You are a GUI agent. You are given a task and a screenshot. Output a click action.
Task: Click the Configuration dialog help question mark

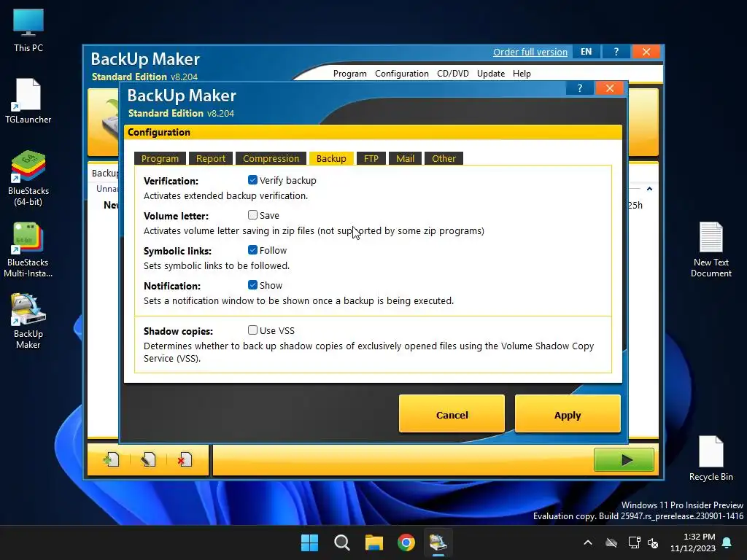(579, 88)
